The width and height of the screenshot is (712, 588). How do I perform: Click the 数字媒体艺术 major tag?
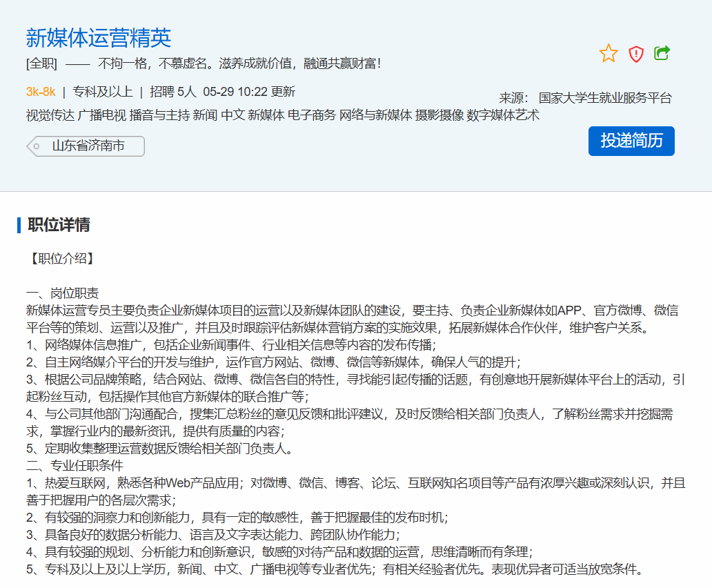[x=503, y=115]
